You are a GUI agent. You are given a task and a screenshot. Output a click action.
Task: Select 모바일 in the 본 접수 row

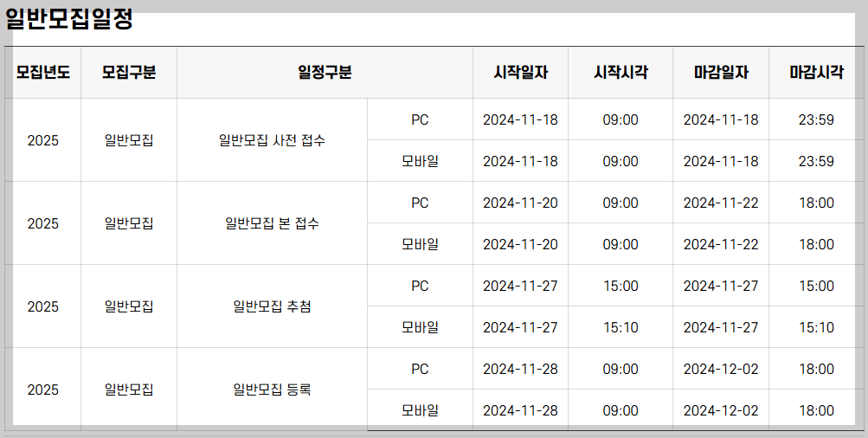coord(421,244)
